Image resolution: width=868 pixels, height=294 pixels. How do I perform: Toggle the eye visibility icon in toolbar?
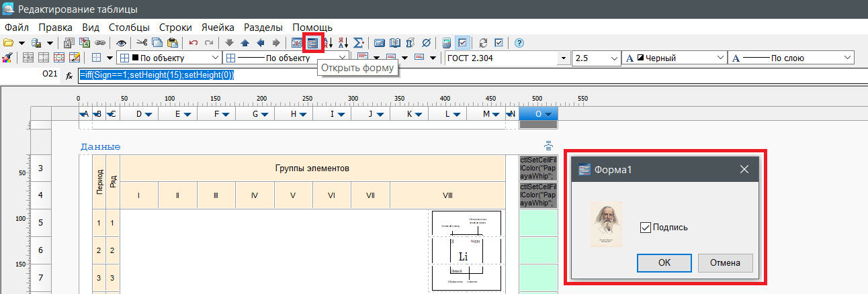point(122,43)
